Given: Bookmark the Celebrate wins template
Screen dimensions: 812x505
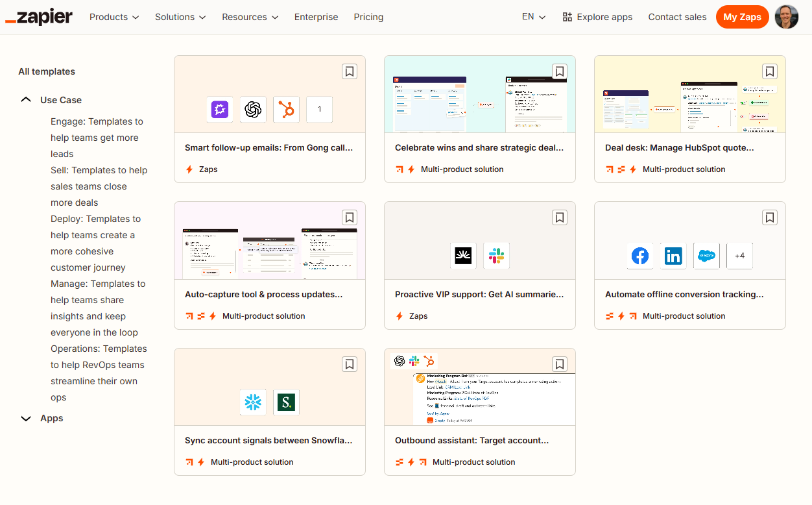Looking at the screenshot, I should point(559,71).
